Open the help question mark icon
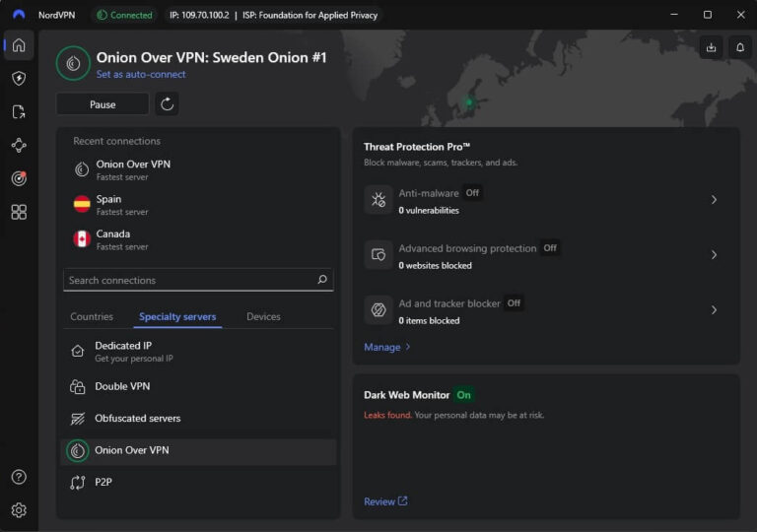Viewport: 757px width, 532px height. [19, 477]
